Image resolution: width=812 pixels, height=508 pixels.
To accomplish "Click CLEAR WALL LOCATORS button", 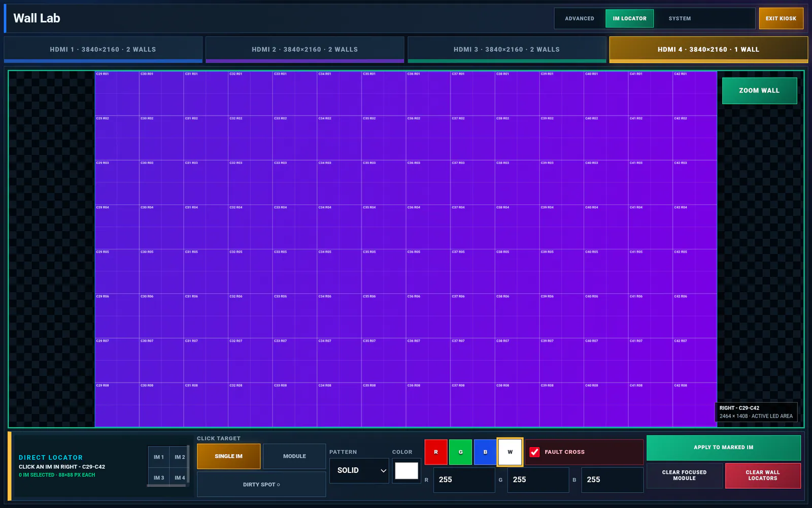I will pyautogui.click(x=763, y=475).
